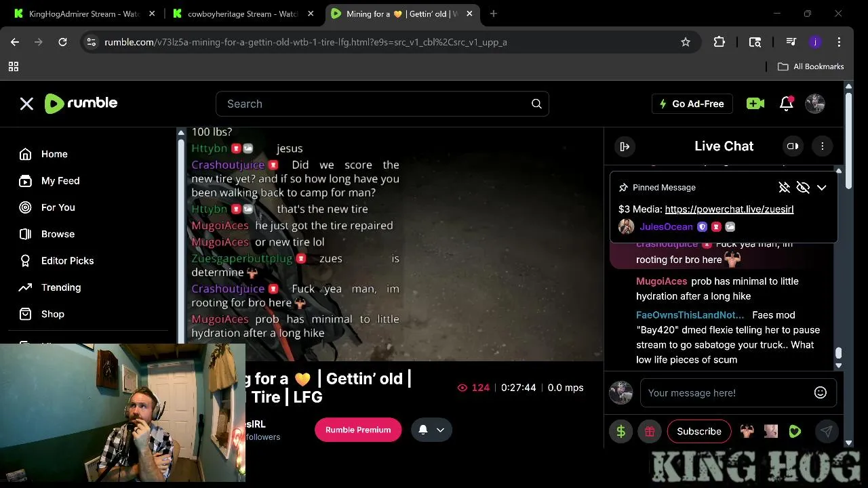Viewport: 868px width, 488px height.
Task: Open browser extensions puzzle icon
Action: (719, 42)
